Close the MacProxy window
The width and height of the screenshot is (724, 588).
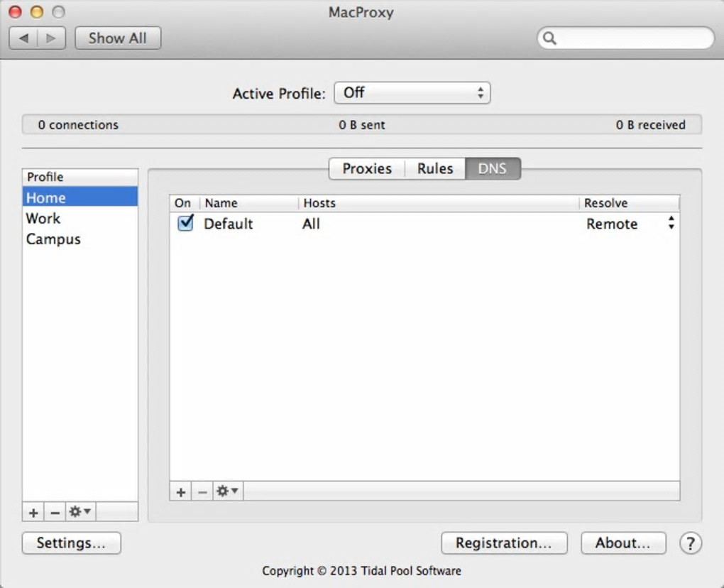(x=15, y=12)
